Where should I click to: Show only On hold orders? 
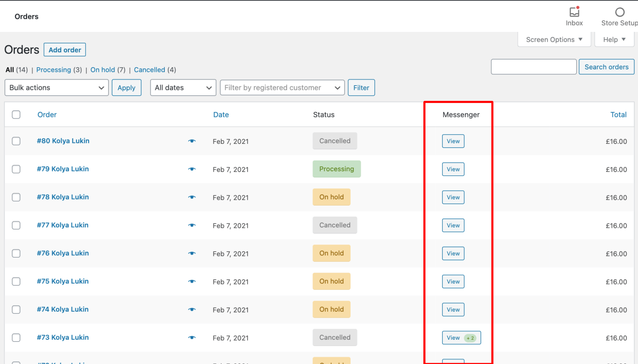[x=103, y=69]
